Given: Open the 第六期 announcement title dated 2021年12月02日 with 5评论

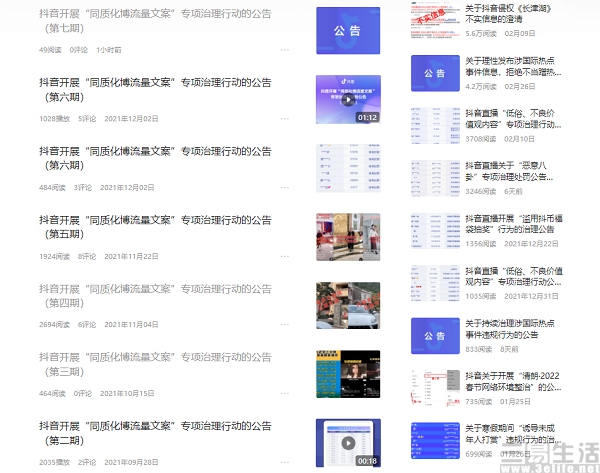Looking at the screenshot, I should (155, 90).
